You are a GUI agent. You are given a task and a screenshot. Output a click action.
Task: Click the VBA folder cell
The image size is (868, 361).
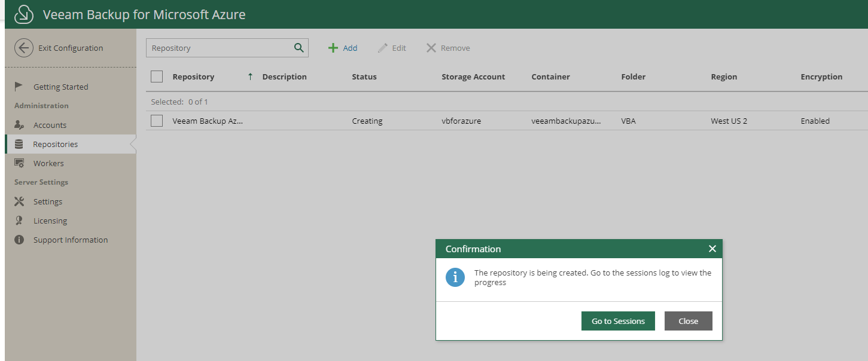pos(629,121)
